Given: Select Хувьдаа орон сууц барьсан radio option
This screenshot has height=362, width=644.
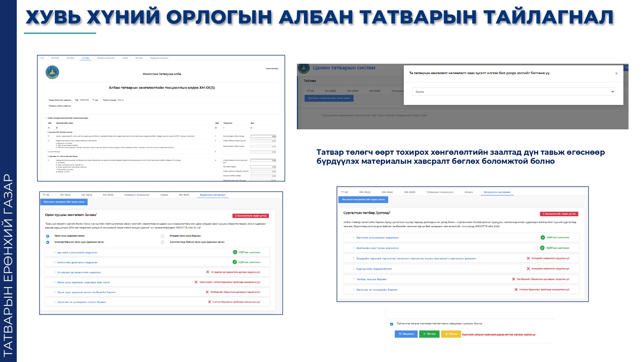Looking at the screenshot, I should (x=163, y=236).
